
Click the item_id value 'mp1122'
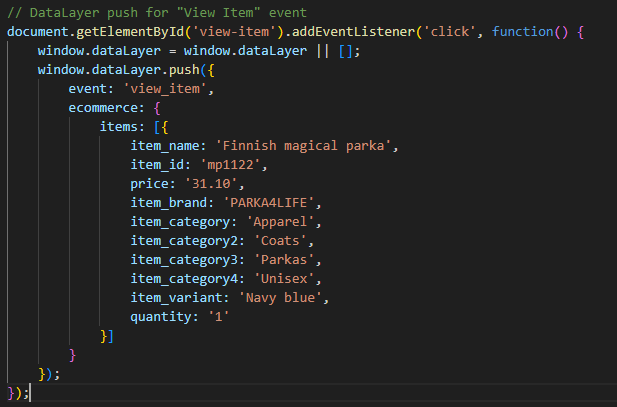[x=231, y=165]
